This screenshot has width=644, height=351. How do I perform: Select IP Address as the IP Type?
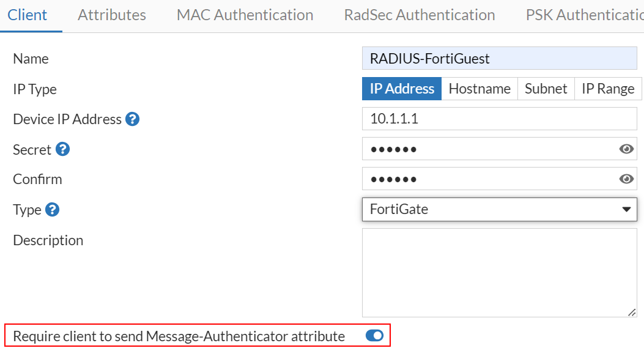coord(402,89)
